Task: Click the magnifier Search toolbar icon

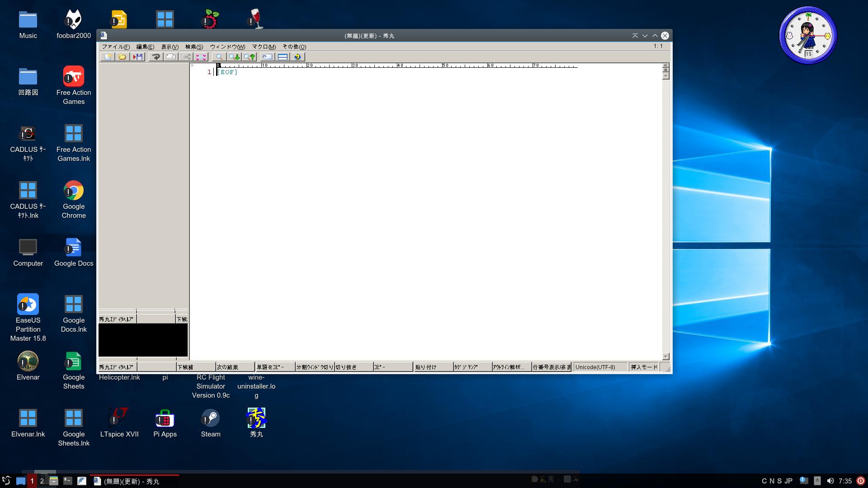Action: (219, 57)
